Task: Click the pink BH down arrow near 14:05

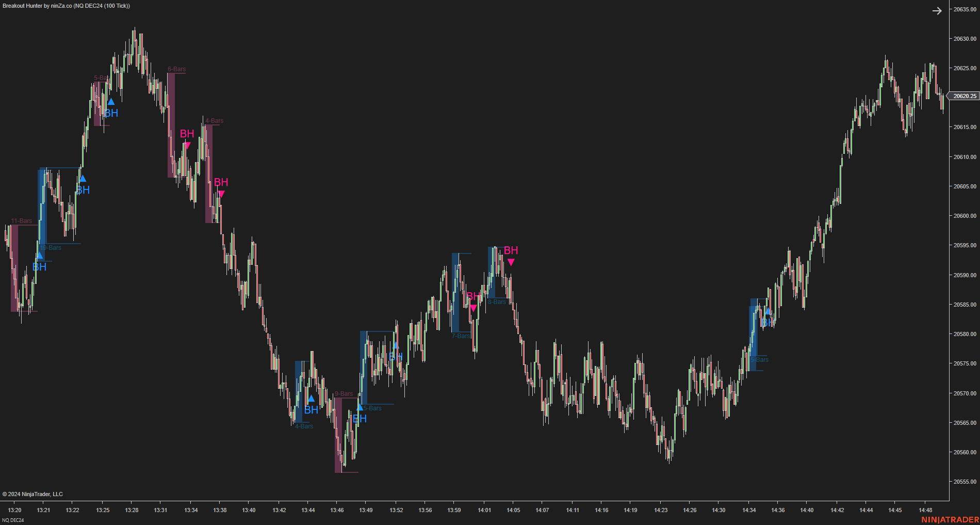Action: click(x=511, y=263)
